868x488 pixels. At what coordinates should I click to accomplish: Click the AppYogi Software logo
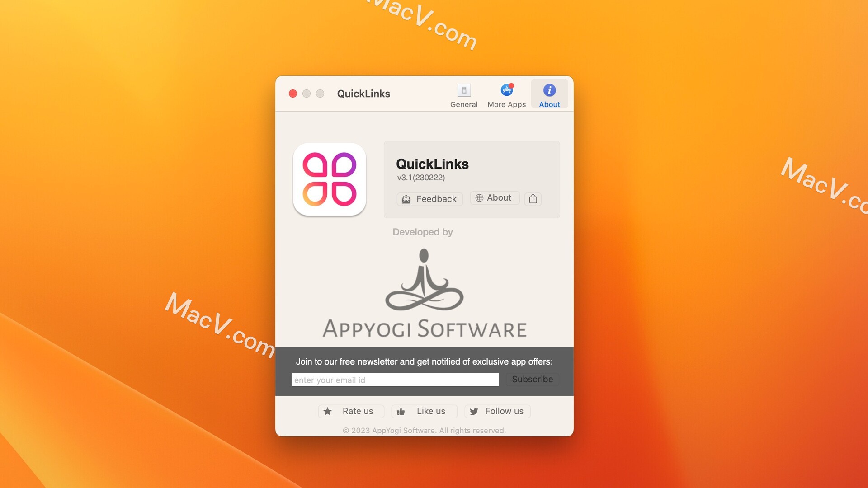(424, 292)
